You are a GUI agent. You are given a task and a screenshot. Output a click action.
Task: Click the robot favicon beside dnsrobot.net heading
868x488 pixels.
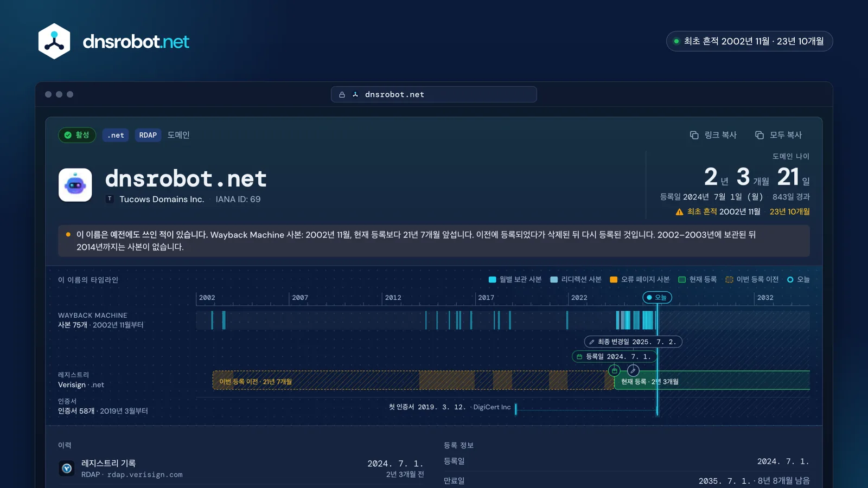click(75, 185)
